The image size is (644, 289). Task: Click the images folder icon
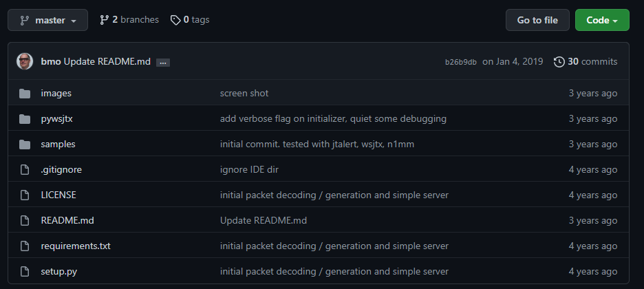[x=25, y=94]
